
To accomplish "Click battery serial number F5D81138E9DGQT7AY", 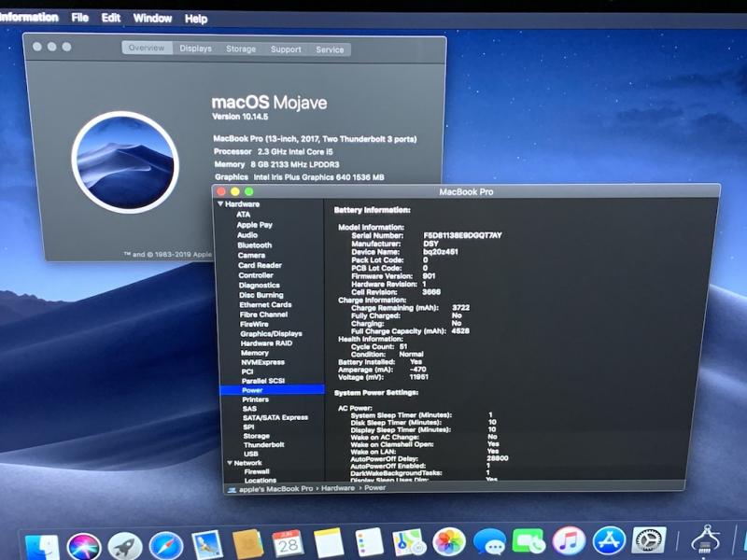I will tap(462, 235).
